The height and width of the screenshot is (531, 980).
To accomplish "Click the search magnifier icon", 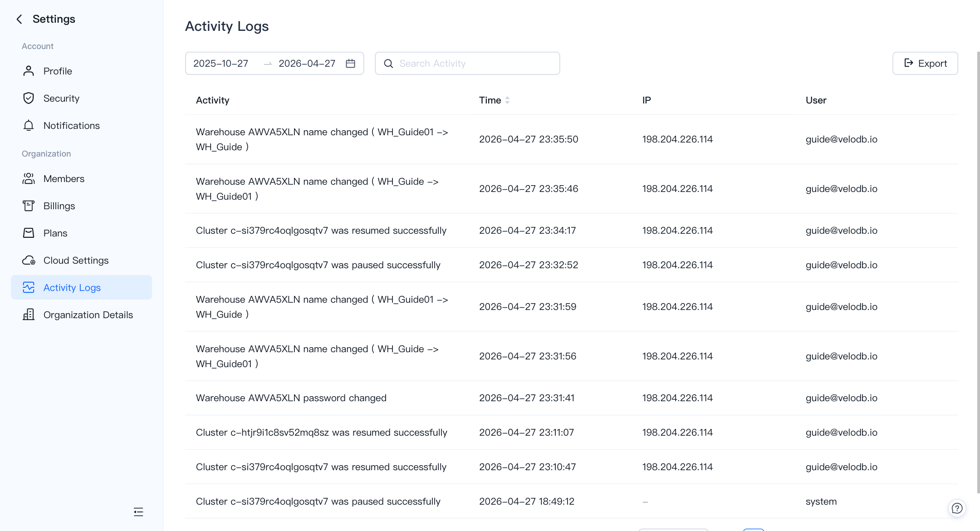I will coord(388,64).
